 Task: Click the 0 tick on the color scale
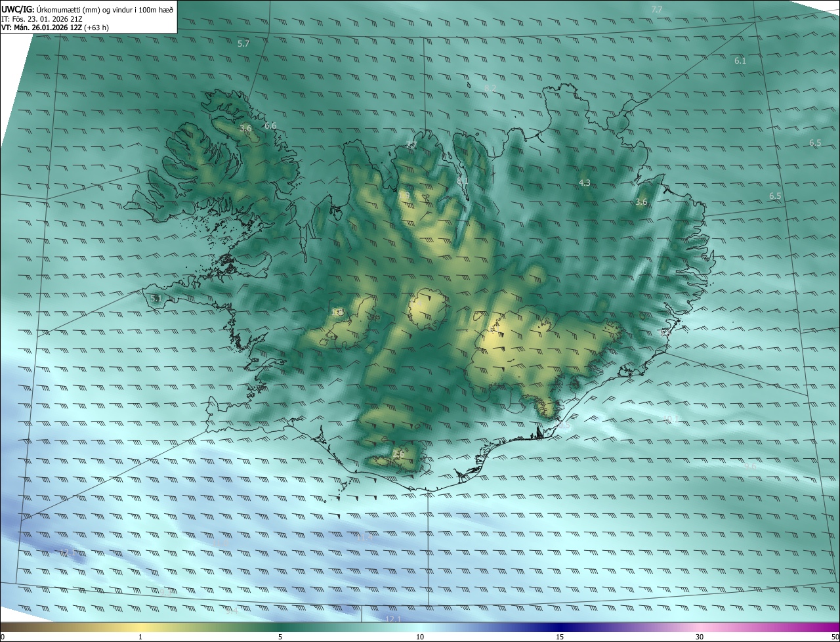click(x=3, y=637)
